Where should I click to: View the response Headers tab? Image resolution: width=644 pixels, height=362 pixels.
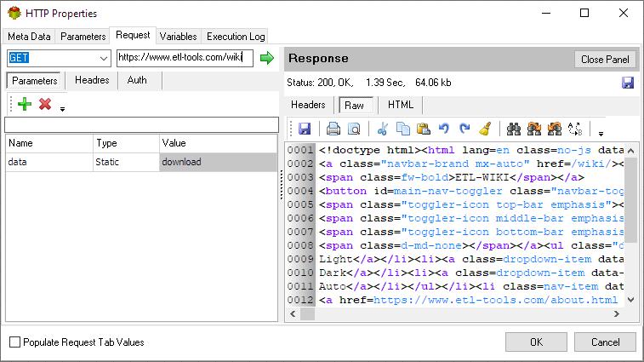308,105
